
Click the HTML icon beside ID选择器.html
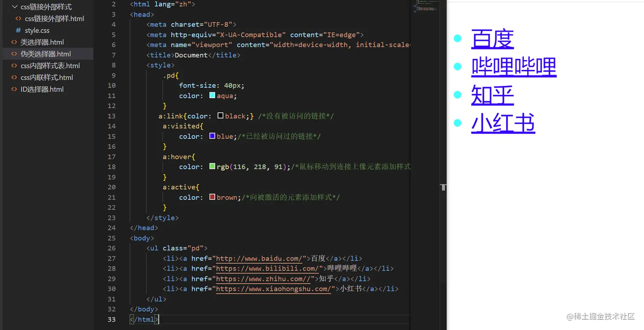13,89
